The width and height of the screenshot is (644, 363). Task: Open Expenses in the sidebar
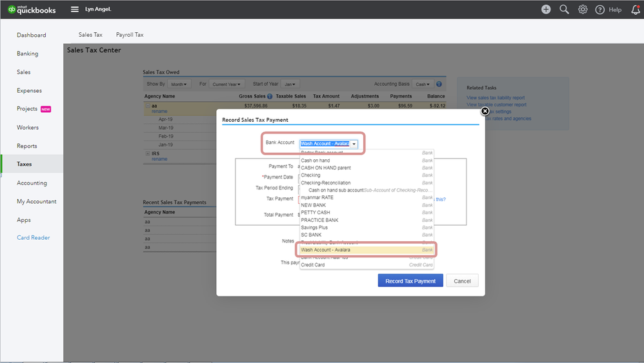tap(29, 91)
